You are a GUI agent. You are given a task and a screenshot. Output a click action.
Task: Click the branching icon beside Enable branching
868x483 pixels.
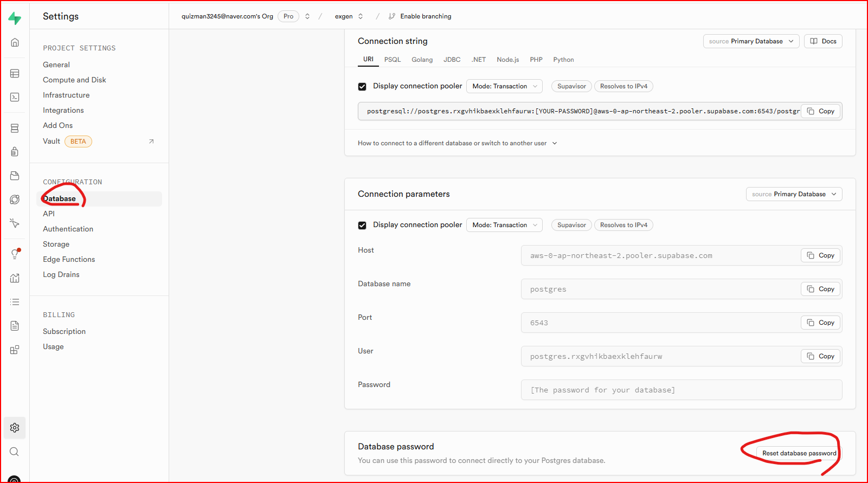coord(391,16)
